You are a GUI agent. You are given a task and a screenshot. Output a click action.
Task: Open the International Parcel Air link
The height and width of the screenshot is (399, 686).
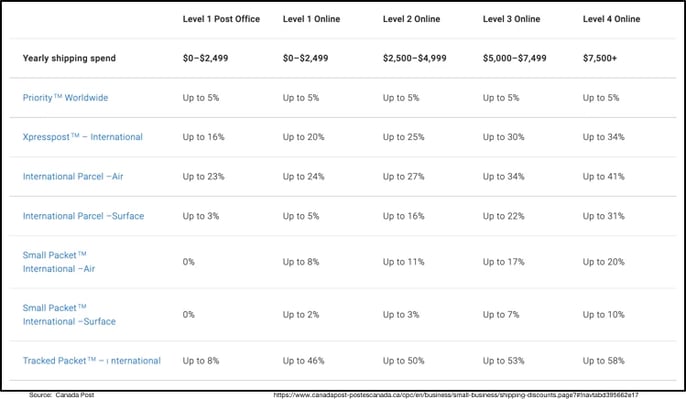pos(73,176)
